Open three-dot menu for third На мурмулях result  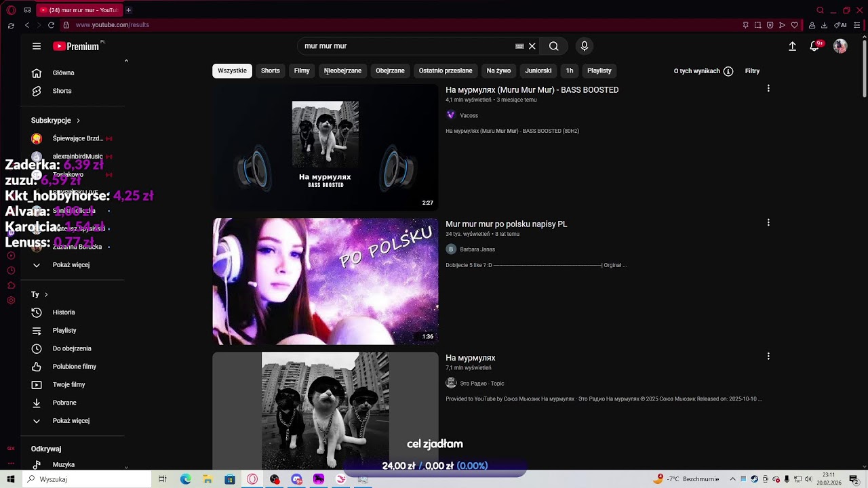[x=768, y=356]
